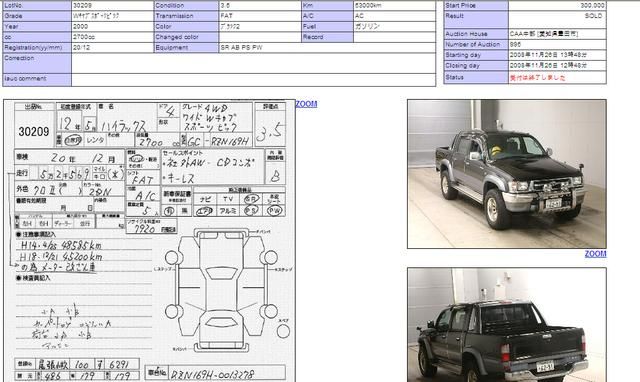Select the Transmission value FAT
This screenshot has height=382, width=640.
point(226,16)
